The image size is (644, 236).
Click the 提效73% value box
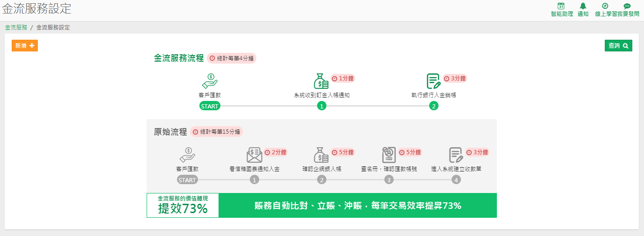pos(183,205)
